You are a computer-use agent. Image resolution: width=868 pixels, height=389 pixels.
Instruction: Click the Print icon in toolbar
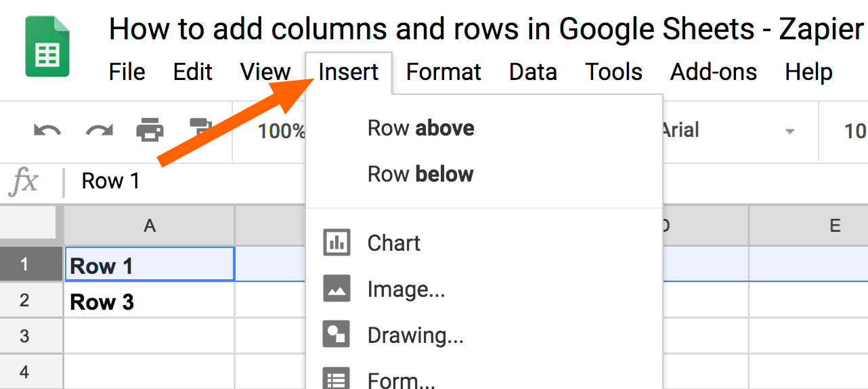pos(150,129)
